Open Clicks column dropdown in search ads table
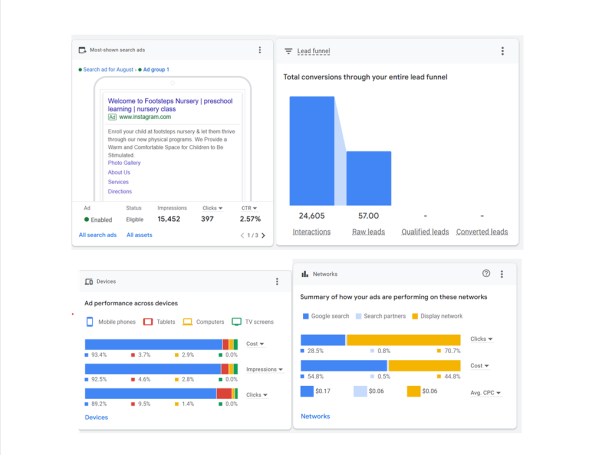 [212, 208]
